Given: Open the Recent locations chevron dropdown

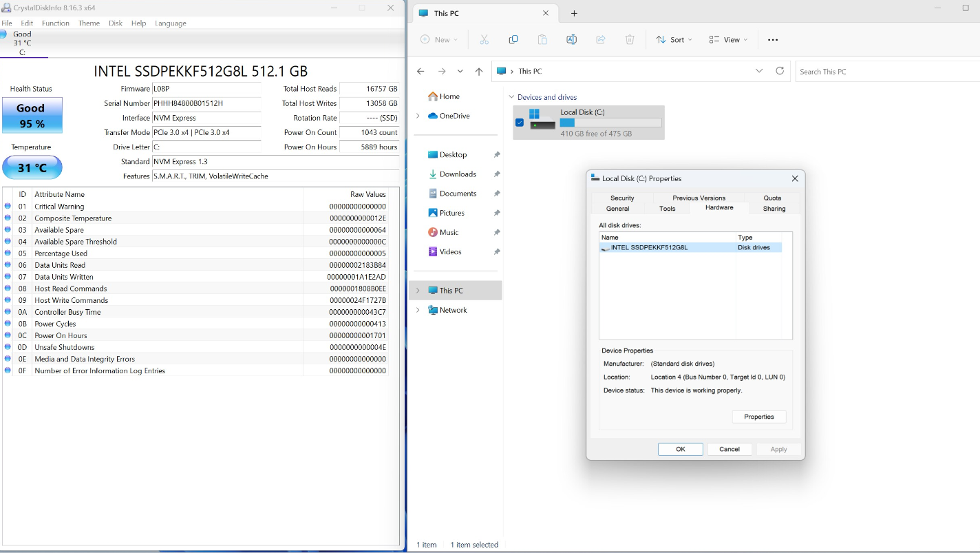Looking at the screenshot, I should click(460, 71).
